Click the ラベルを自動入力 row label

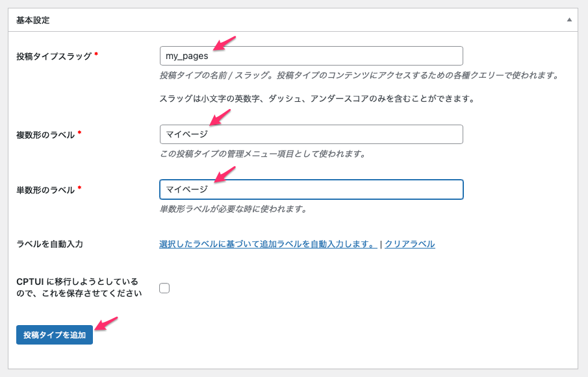49,244
